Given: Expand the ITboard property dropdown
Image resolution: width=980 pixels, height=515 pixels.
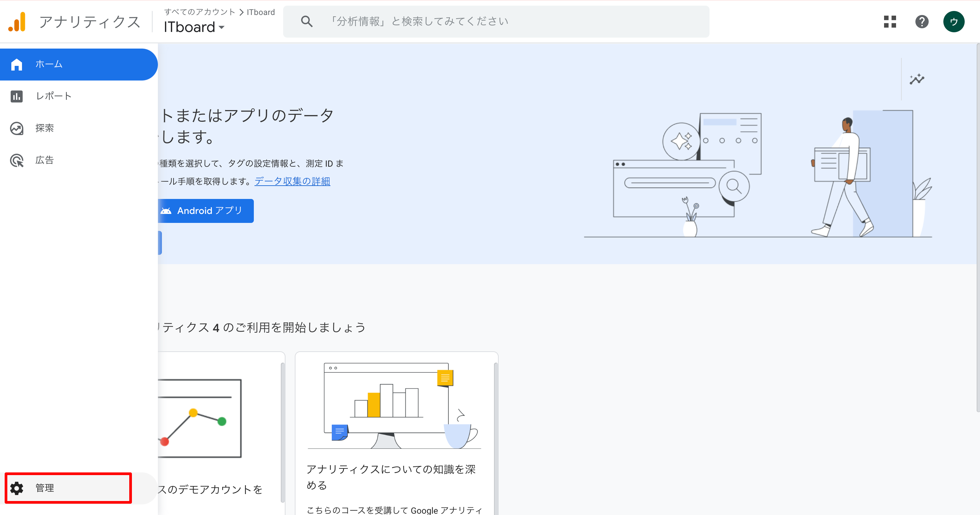Looking at the screenshot, I should [x=194, y=27].
